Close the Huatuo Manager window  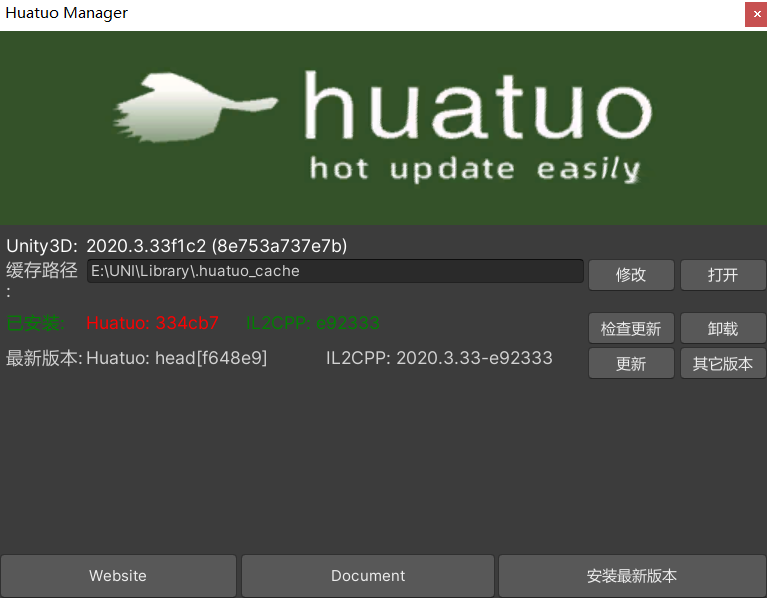pyautogui.click(x=756, y=14)
